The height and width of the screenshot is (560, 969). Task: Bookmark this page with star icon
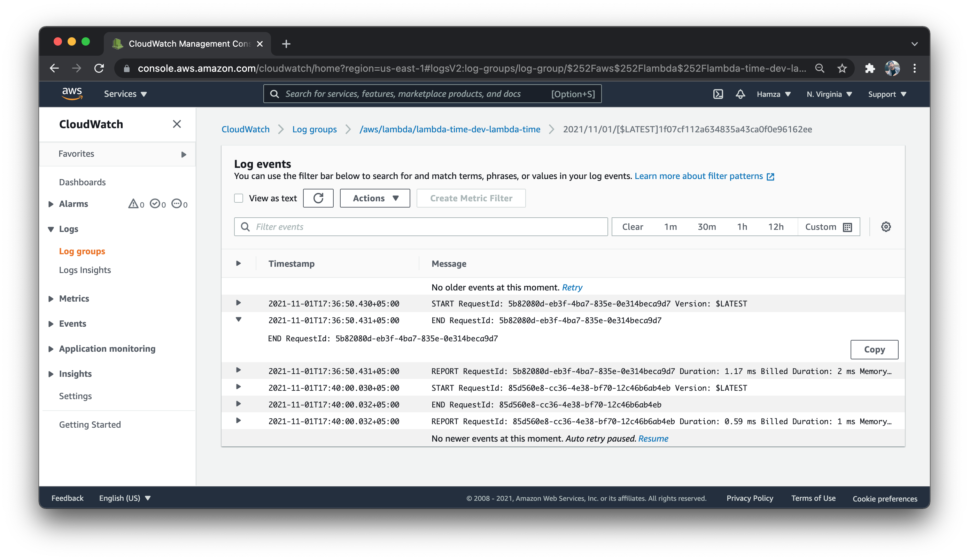842,68
